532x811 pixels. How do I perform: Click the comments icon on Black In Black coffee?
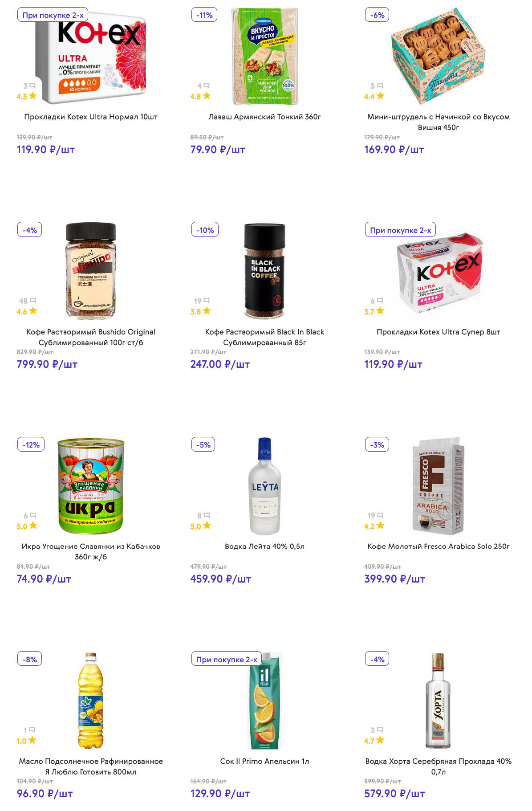pos(207,301)
